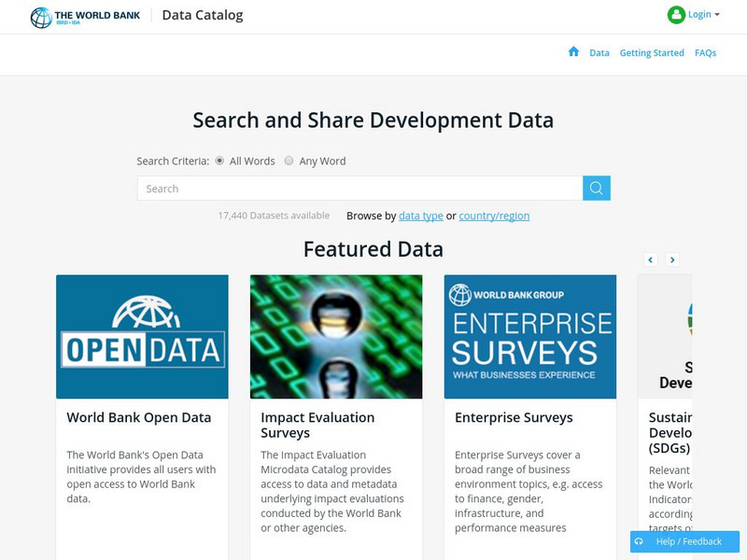Focus the Search input field
This screenshot has height=560, width=747.
[x=359, y=189]
